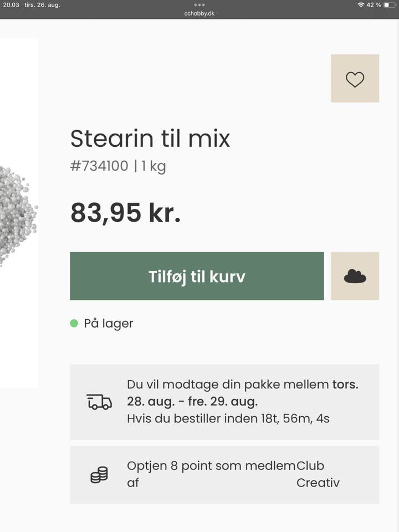The image size is (399, 532).
Task: Click the 83,95 kr. price
Action: (126, 213)
